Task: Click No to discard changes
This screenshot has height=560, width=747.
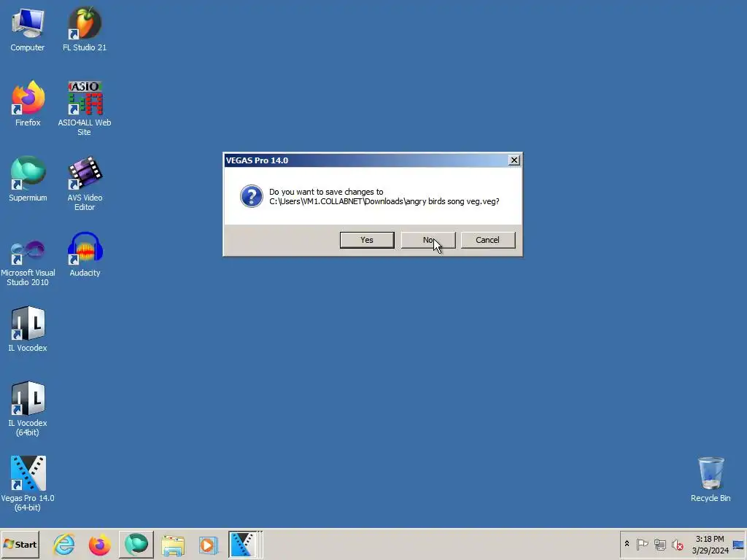Action: coord(427,240)
